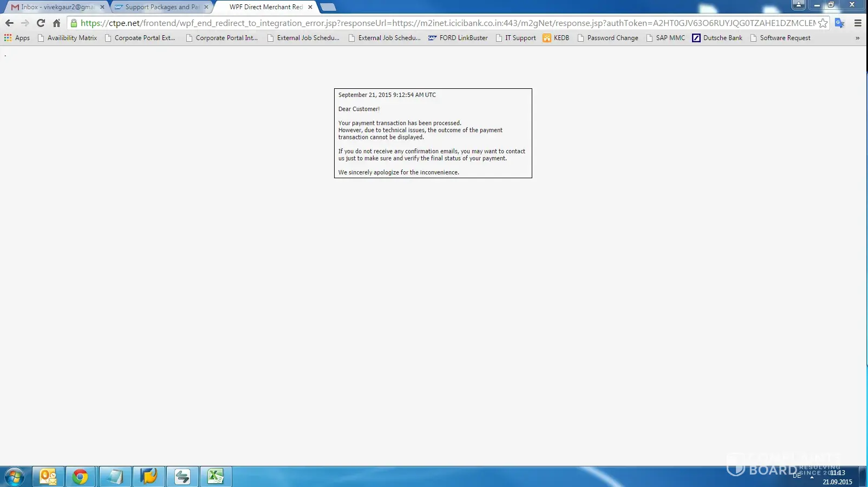Open the notepad app on the taskbar
This screenshot has width=868, height=487.
(115, 477)
